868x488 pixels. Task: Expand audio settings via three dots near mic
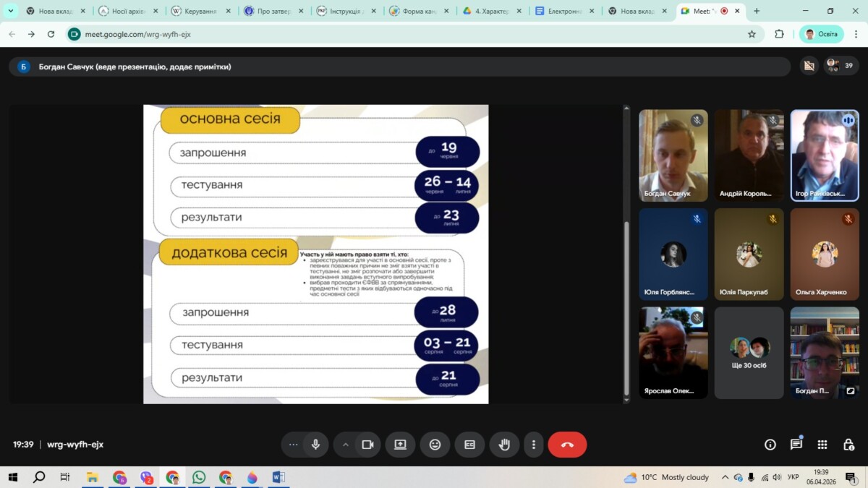click(293, 445)
